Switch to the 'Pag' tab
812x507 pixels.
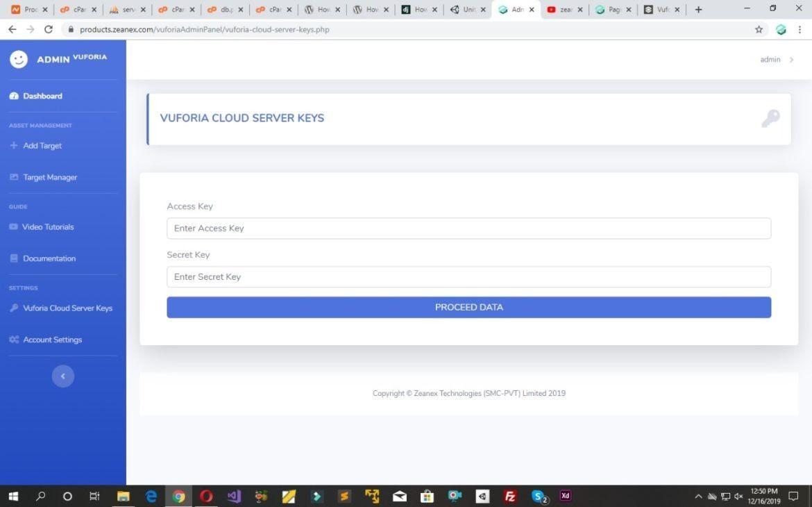[x=613, y=9]
